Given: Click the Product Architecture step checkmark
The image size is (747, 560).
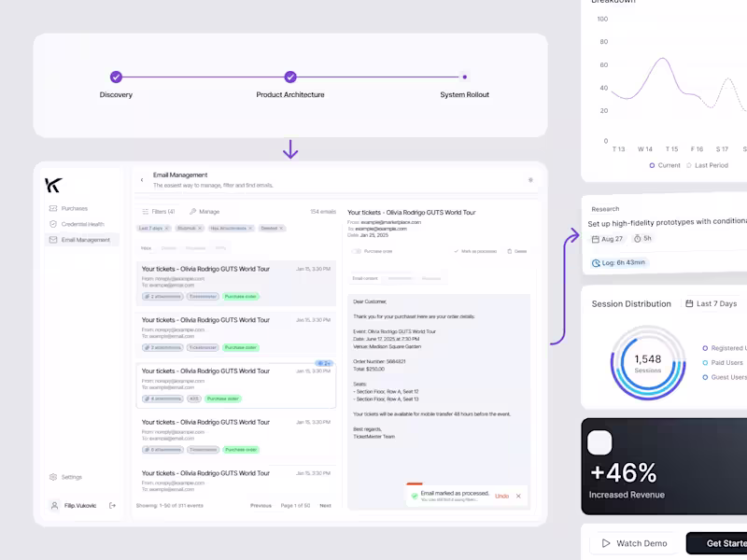Looking at the screenshot, I should 290,77.
